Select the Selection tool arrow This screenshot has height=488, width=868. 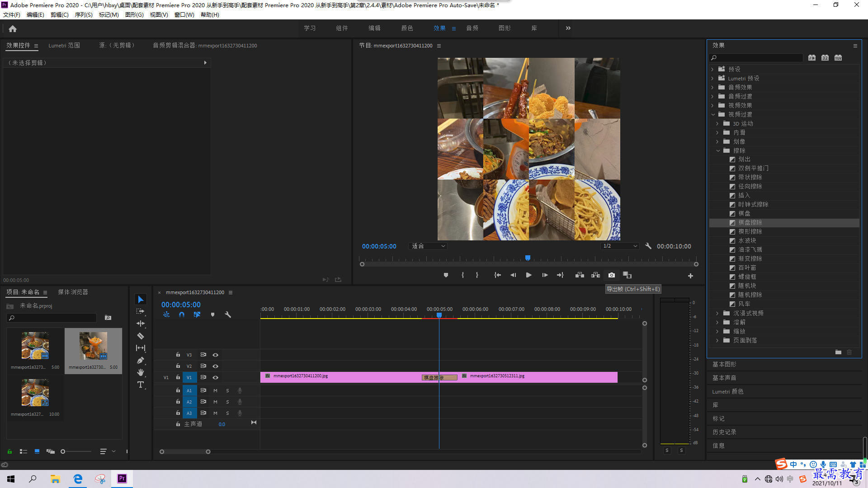click(x=141, y=300)
